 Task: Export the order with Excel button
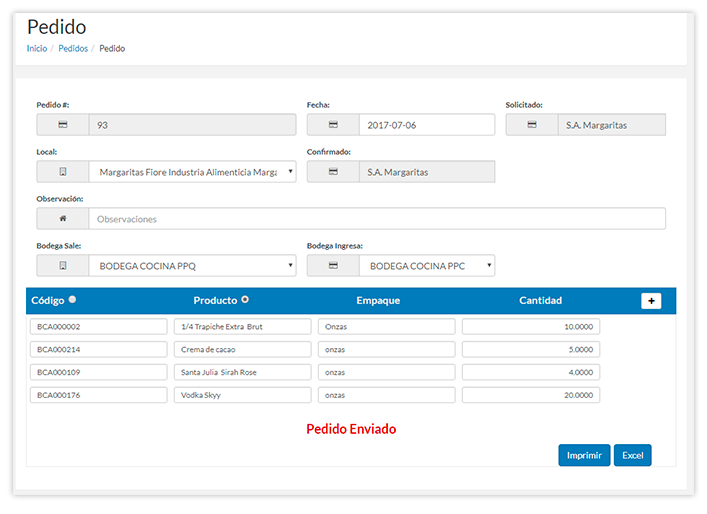[632, 455]
